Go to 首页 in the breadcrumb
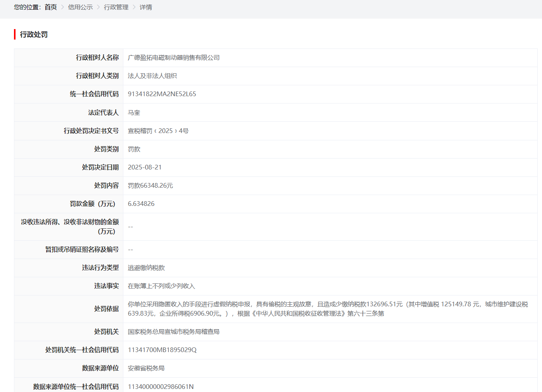Image resolution: width=542 pixels, height=392 pixels. (50, 7)
